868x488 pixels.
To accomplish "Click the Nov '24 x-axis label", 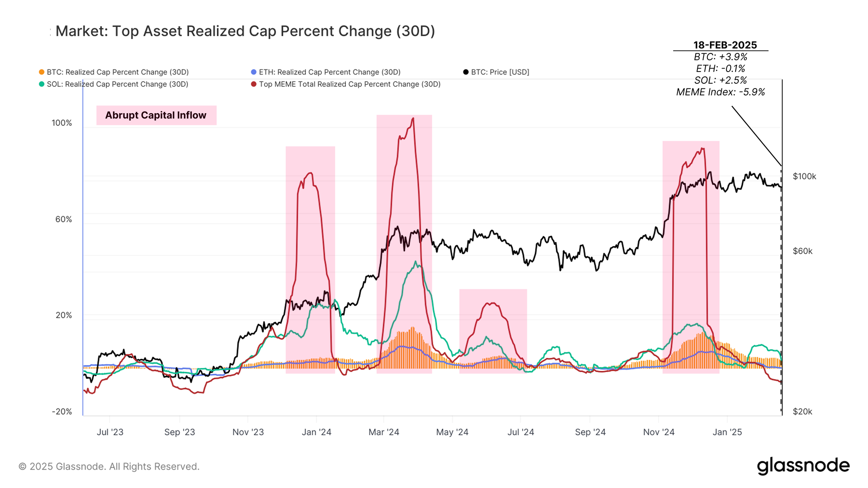I will [x=659, y=432].
